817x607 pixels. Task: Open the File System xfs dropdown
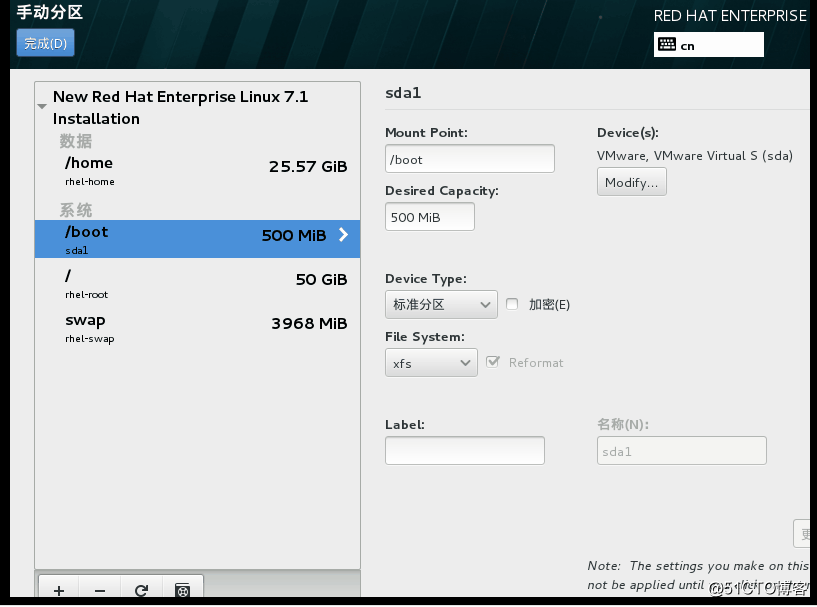pyautogui.click(x=431, y=363)
